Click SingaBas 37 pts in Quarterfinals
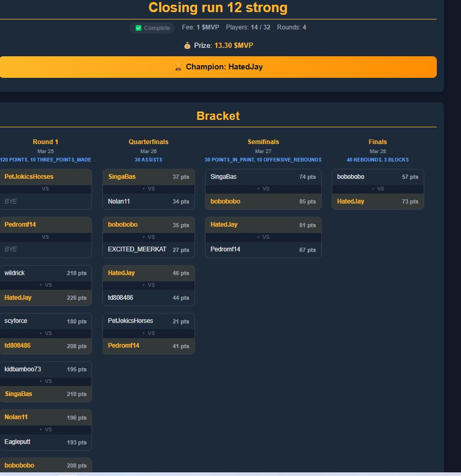The width and height of the screenshot is (461, 476). 149,177
